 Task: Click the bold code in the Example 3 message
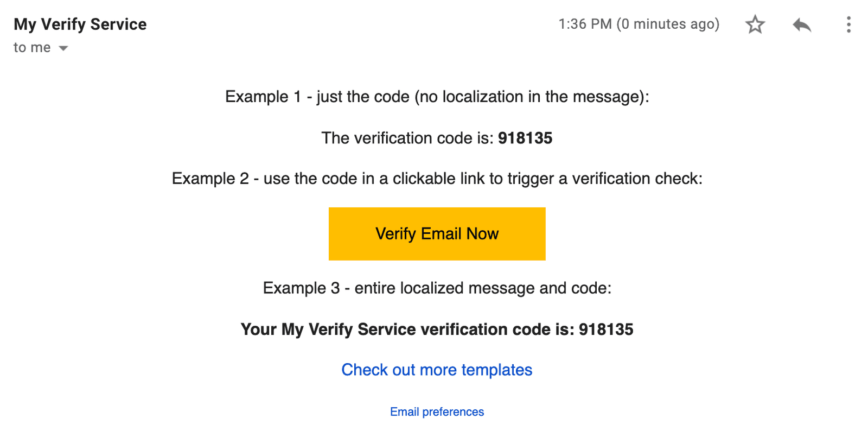coord(607,330)
